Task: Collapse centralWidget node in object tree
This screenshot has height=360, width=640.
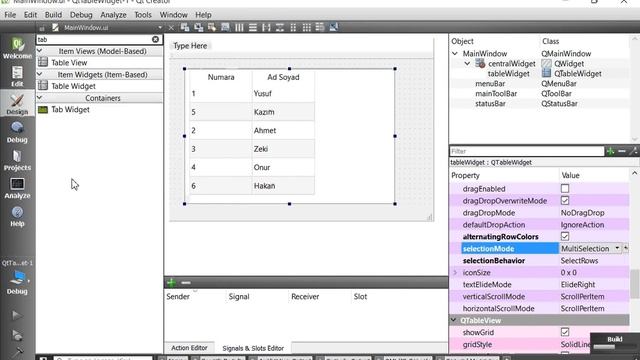Action: [467, 64]
